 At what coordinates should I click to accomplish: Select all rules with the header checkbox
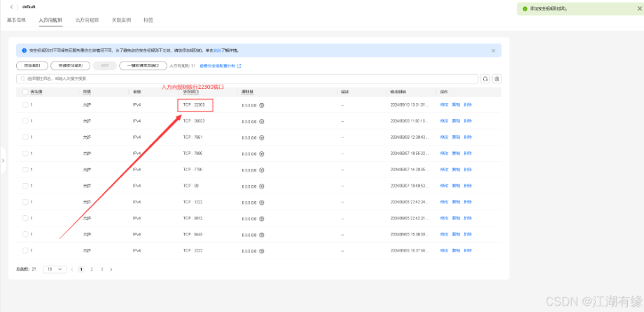click(x=25, y=92)
